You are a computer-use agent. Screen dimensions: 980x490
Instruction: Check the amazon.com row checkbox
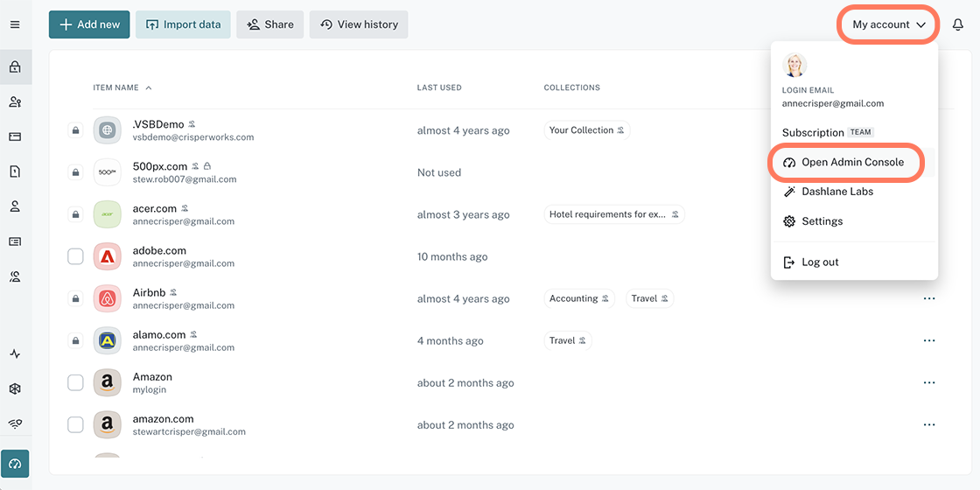[76, 425]
